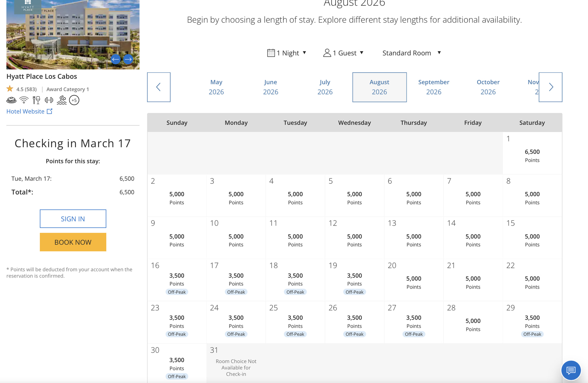The width and height of the screenshot is (588, 383).
Task: Show the +5 more amenities
Action: tap(74, 100)
